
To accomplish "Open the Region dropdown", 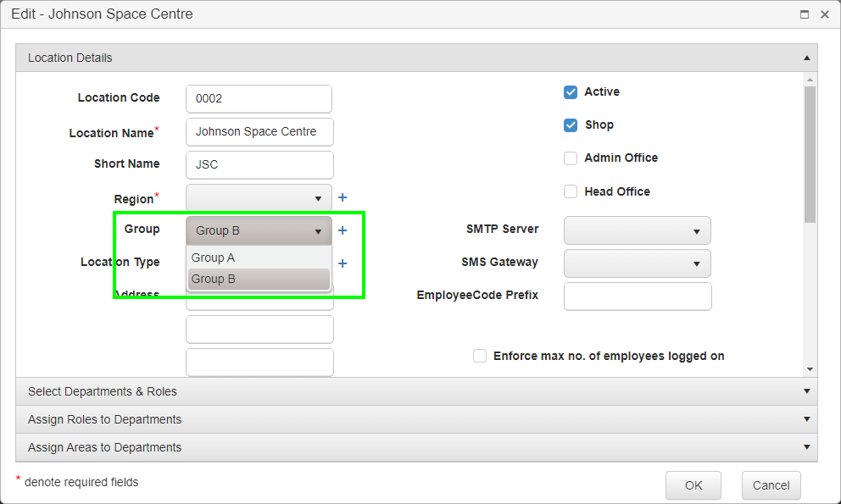I will click(259, 198).
